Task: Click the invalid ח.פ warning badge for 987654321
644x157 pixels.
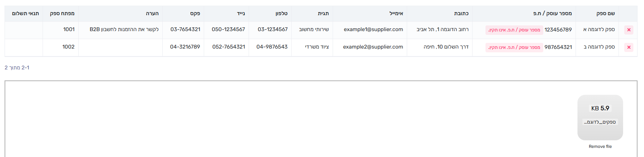Action: [514, 47]
